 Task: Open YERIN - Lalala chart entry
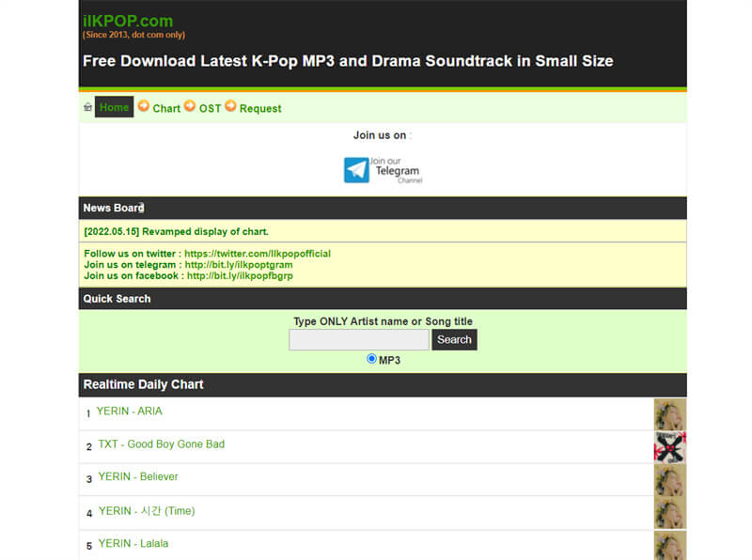pyautogui.click(x=133, y=543)
